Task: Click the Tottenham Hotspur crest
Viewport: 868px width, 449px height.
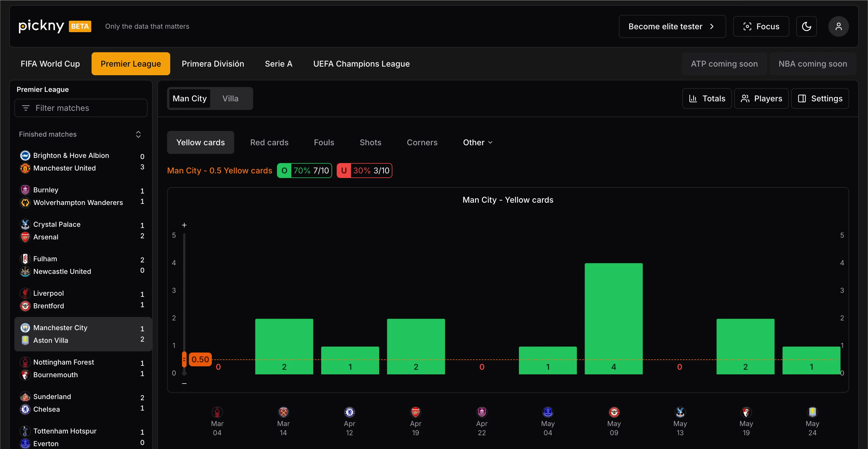Action: point(25,431)
